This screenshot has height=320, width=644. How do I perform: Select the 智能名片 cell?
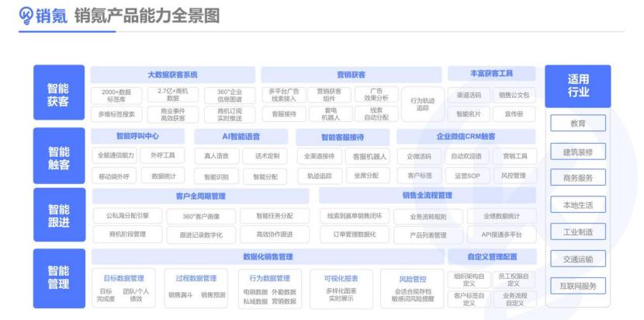pyautogui.click(x=469, y=114)
